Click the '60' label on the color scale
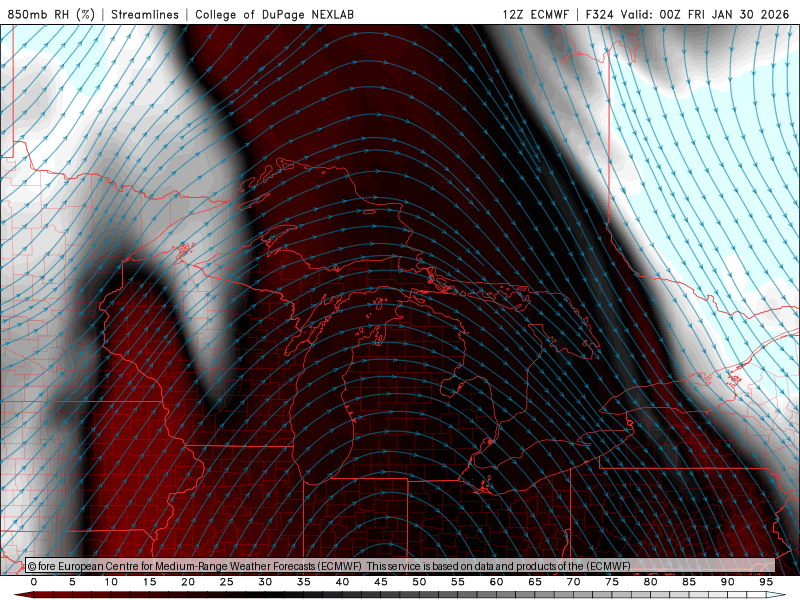The height and width of the screenshot is (600, 800). coord(496,582)
